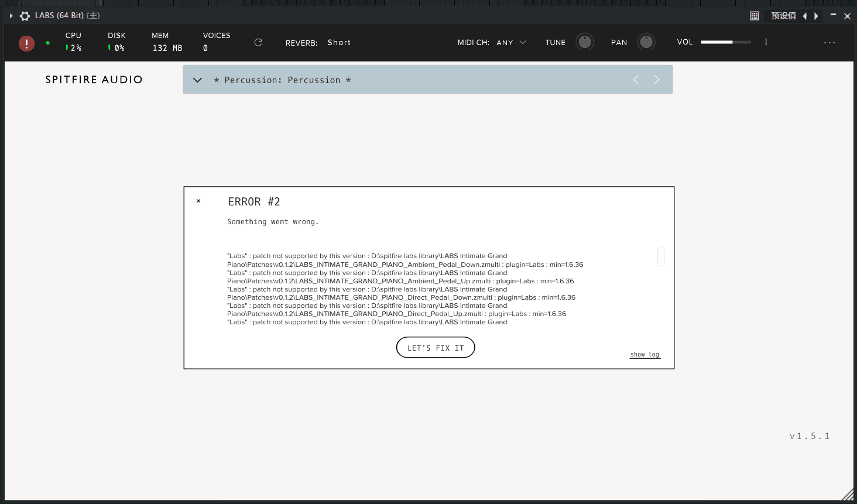Viewport: 857px width, 504px height.
Task: Click the dynamics marker beside VOL slider
Action: [x=766, y=42]
